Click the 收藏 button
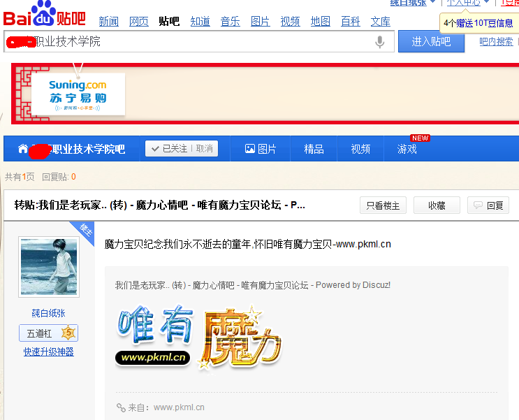This screenshot has height=420, width=519. (437, 205)
